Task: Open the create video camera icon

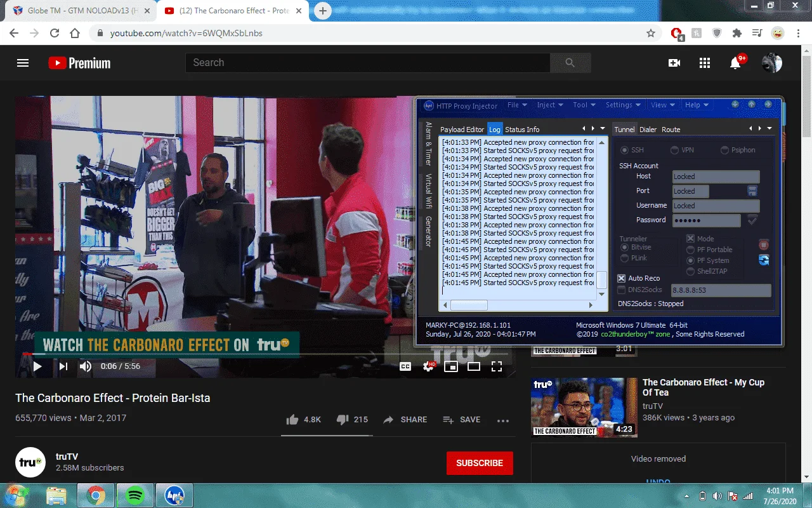Action: [674, 63]
